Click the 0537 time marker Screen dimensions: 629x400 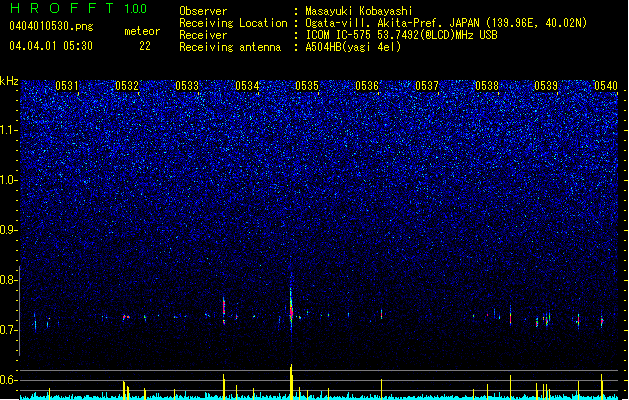(427, 85)
